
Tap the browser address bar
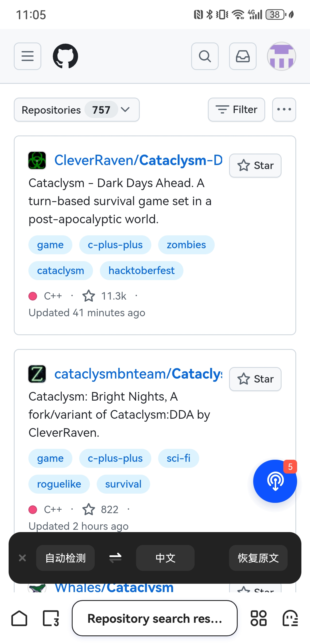[155, 618]
